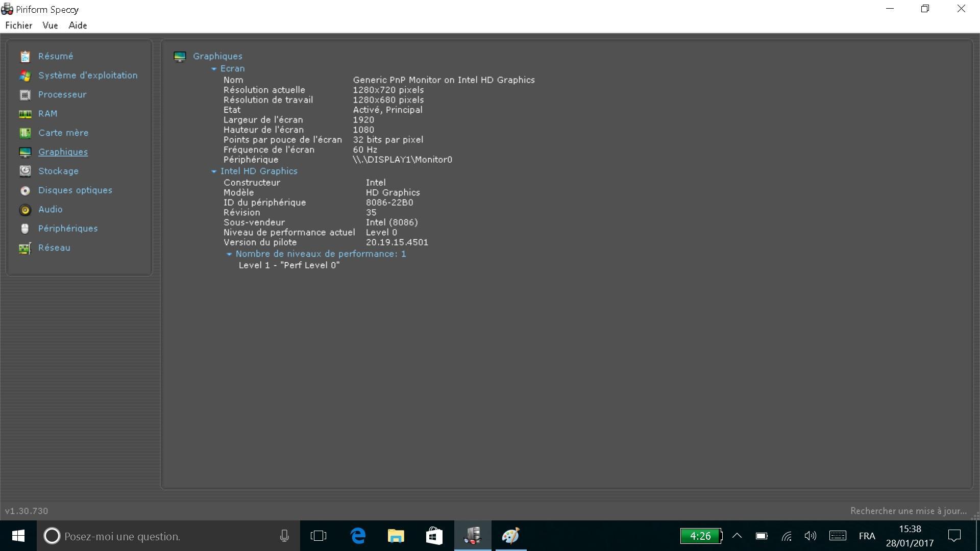Click the Système d'exploitation Windows icon
The width and height of the screenshot is (980, 551).
(25, 76)
